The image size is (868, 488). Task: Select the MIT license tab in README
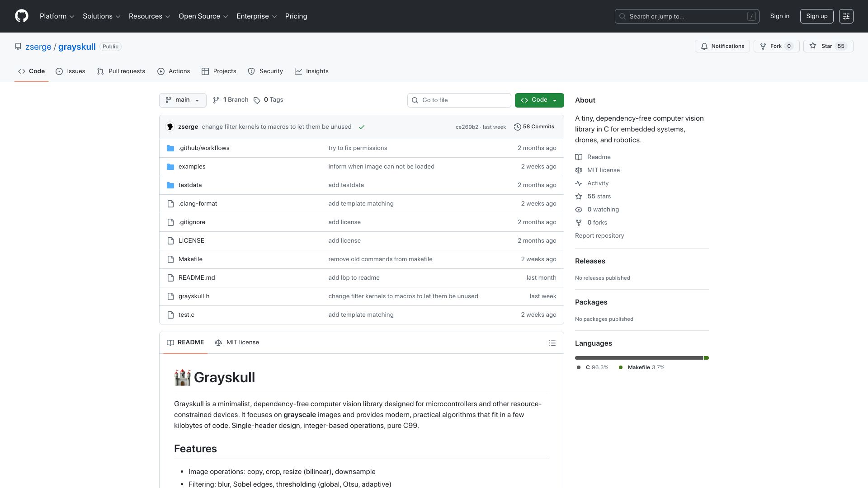pyautogui.click(x=237, y=343)
